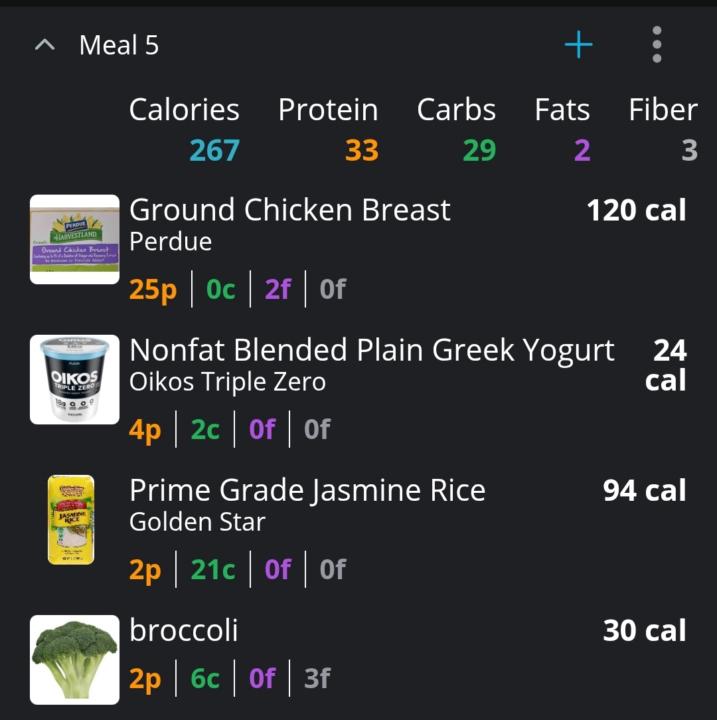Open the Nonfat Blended Plain Greek Yogurt entry
Image resolution: width=717 pixels, height=720 pixels.
tap(372, 350)
